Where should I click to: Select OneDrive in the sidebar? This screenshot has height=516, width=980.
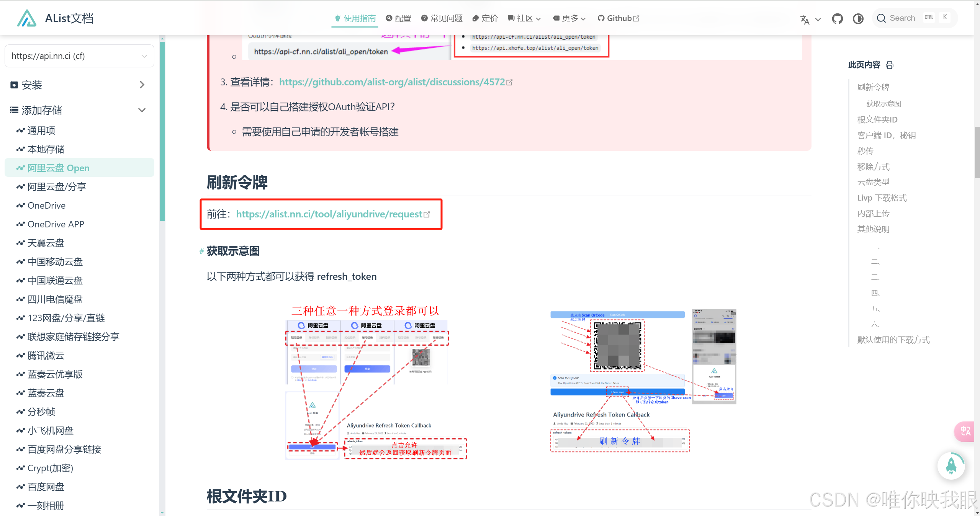point(46,206)
